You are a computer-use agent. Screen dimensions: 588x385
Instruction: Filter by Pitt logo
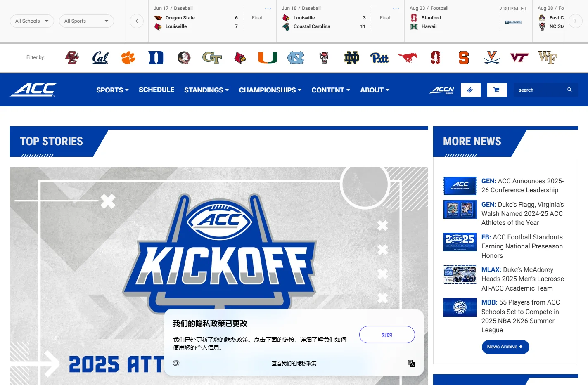point(379,58)
